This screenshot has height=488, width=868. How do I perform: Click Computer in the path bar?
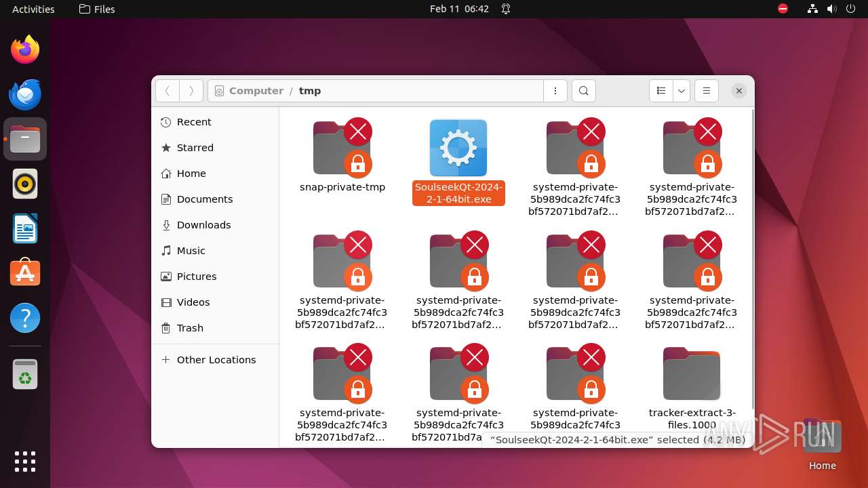(x=256, y=91)
